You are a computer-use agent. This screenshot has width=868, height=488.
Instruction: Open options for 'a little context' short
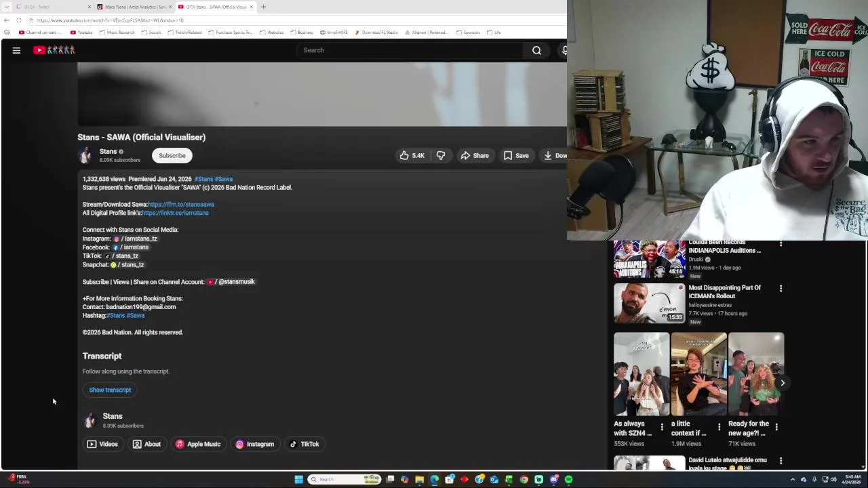[719, 427]
